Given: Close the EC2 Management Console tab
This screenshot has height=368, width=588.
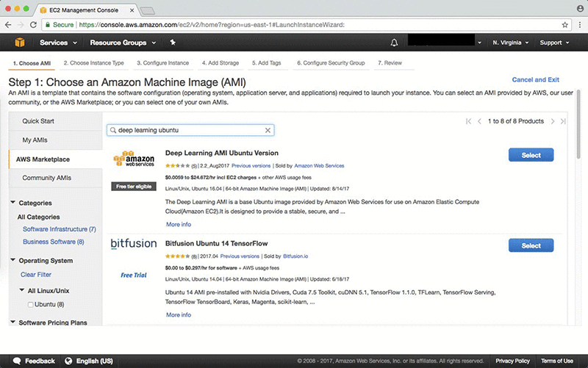Looking at the screenshot, I should click(x=132, y=10).
